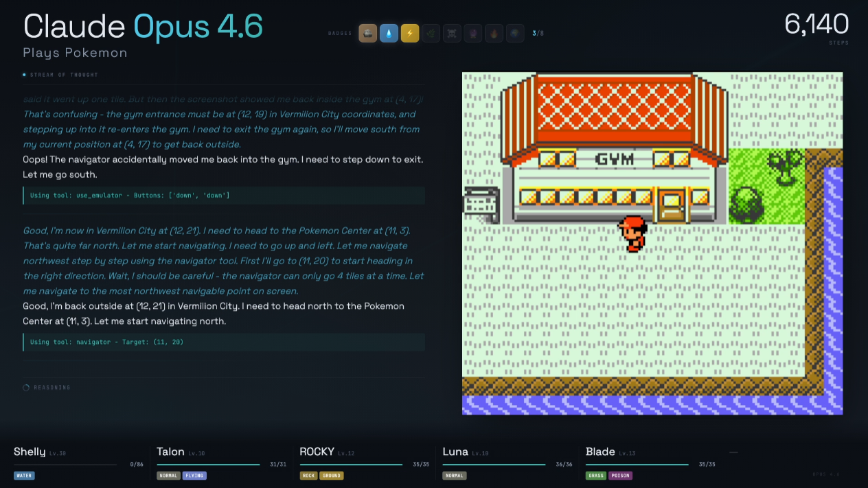Click Luna's 36/36 HP value
The height and width of the screenshot is (488, 868).
pos(564,465)
